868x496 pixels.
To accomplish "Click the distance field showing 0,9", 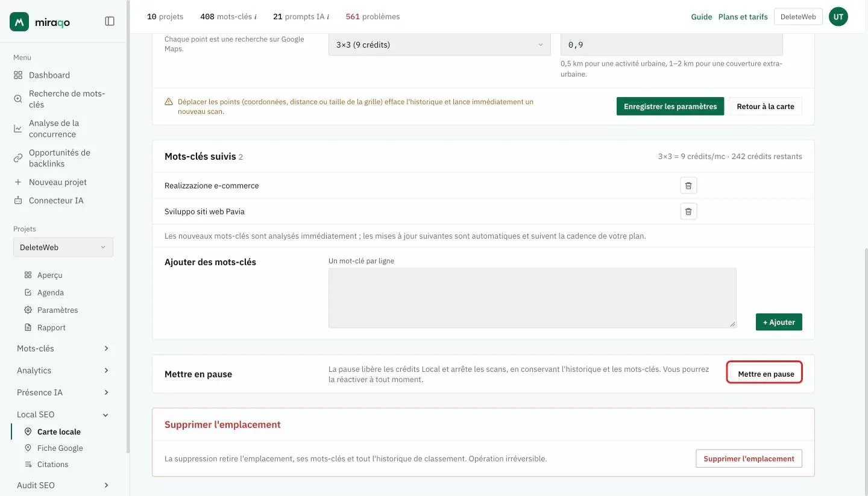I will pos(671,45).
